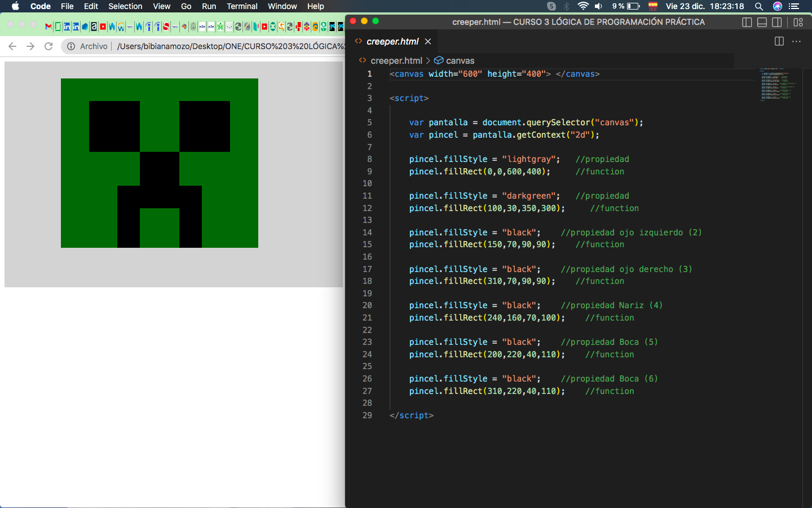812x508 pixels.
Task: Open the volume control icon
Action: (599, 6)
